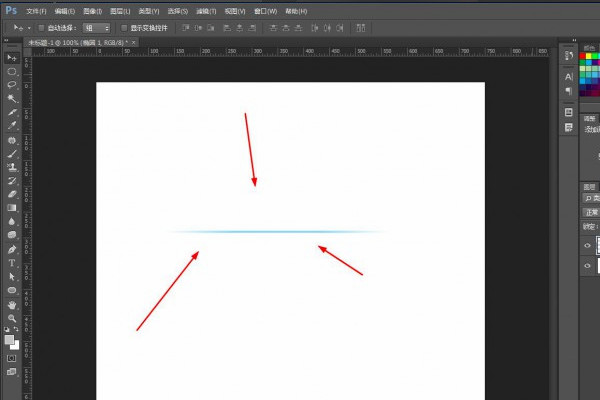Open the Character panel icon
The height and width of the screenshot is (400, 600).
click(x=569, y=77)
